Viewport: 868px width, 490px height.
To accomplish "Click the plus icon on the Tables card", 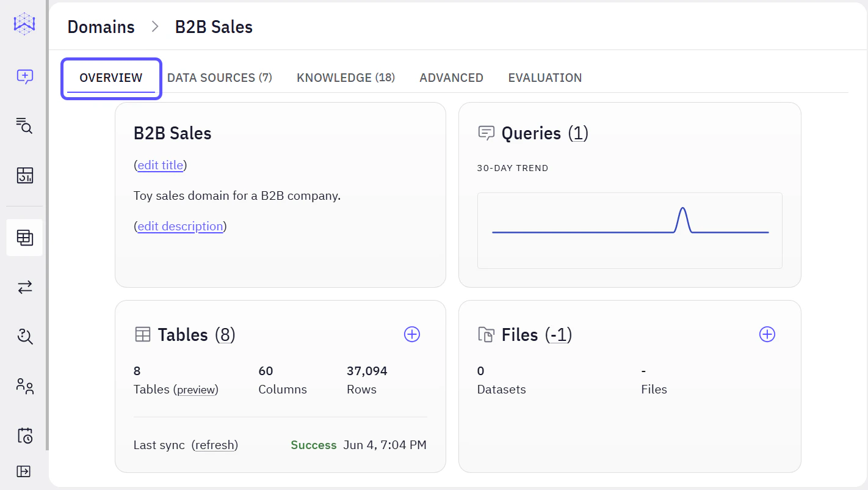I will click(412, 334).
